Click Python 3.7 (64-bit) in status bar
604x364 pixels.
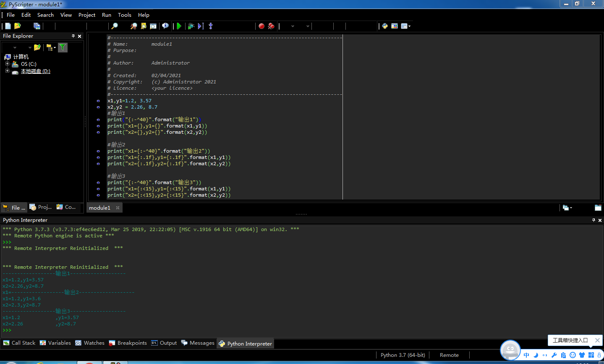coord(403,355)
